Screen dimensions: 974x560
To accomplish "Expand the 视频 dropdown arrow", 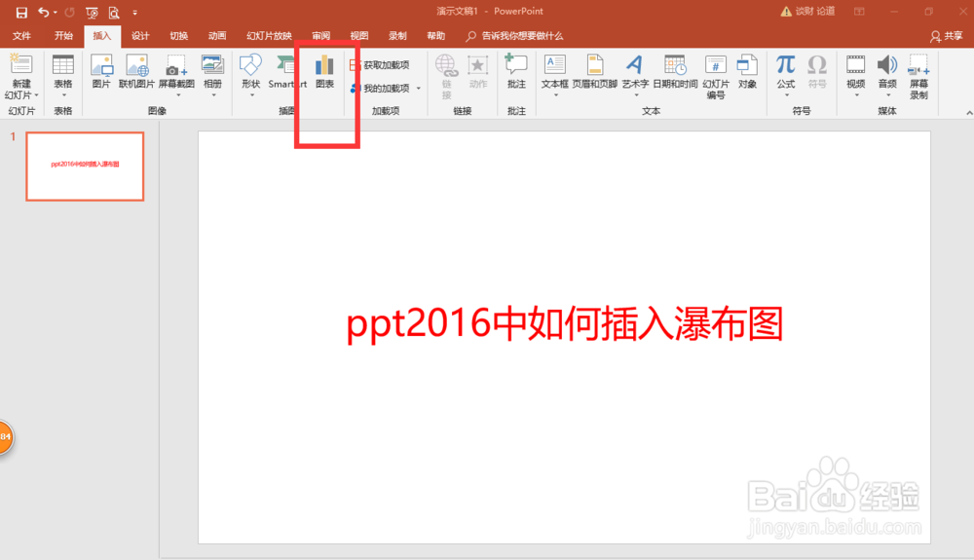I will pos(856,95).
